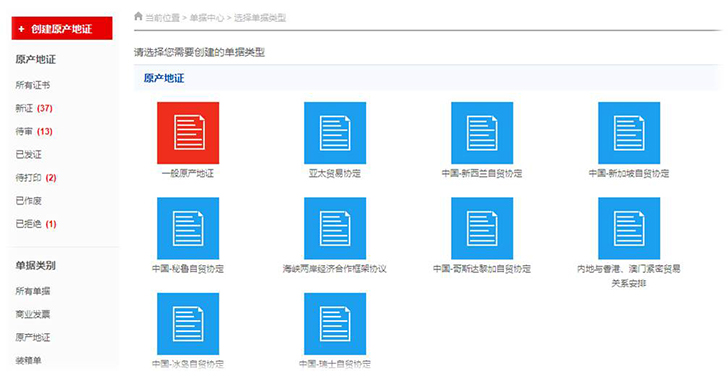The height and width of the screenshot is (376, 728).
Task: View 已拒绝 (1) rejected certificates
Action: click(x=36, y=224)
